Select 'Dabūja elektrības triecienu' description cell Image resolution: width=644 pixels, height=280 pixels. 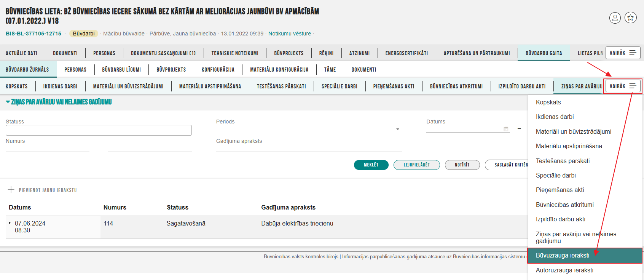[297, 223]
